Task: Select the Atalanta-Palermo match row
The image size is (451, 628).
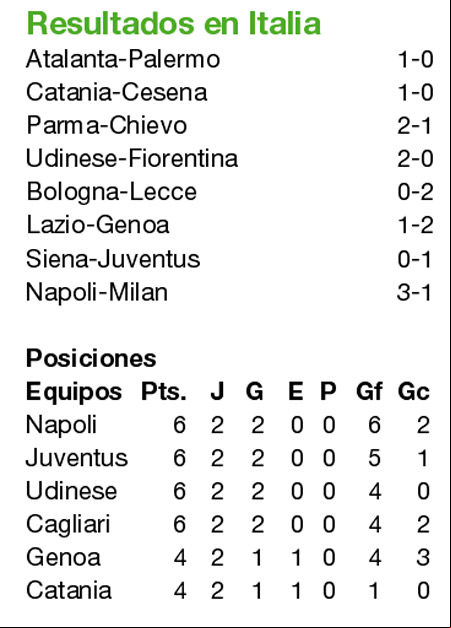Action: (230, 60)
